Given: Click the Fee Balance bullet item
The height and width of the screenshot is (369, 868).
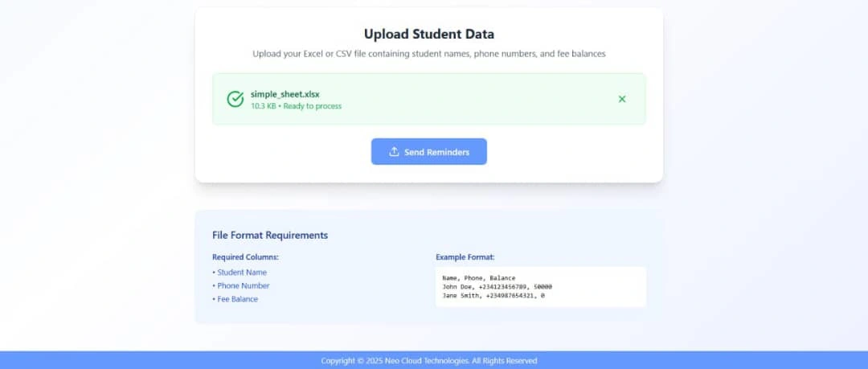Looking at the screenshot, I should click(237, 299).
